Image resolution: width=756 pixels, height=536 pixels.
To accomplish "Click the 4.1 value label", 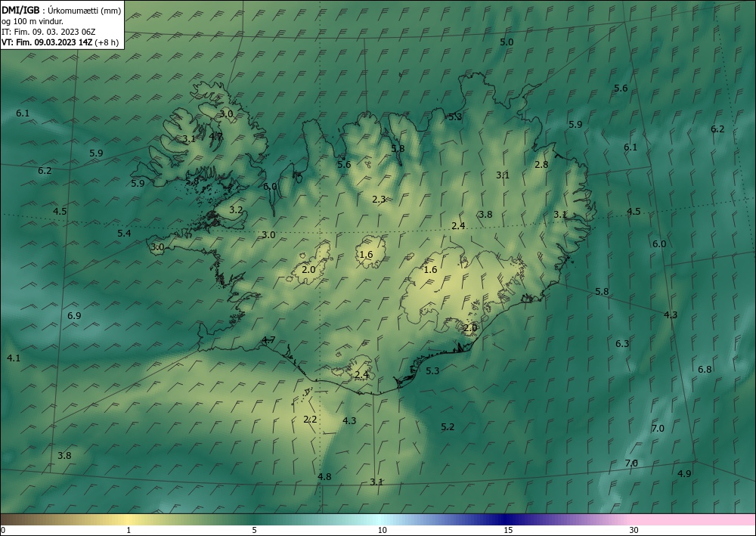I will [x=14, y=358].
